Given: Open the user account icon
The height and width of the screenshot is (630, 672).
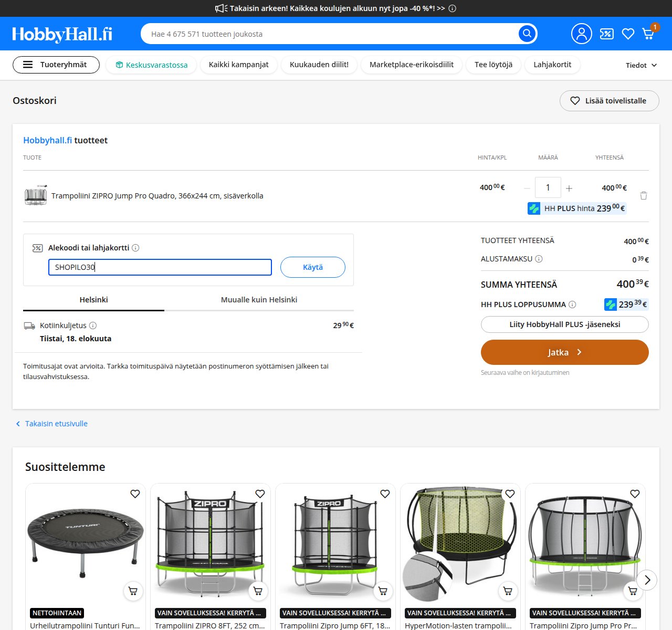Looking at the screenshot, I should [581, 34].
